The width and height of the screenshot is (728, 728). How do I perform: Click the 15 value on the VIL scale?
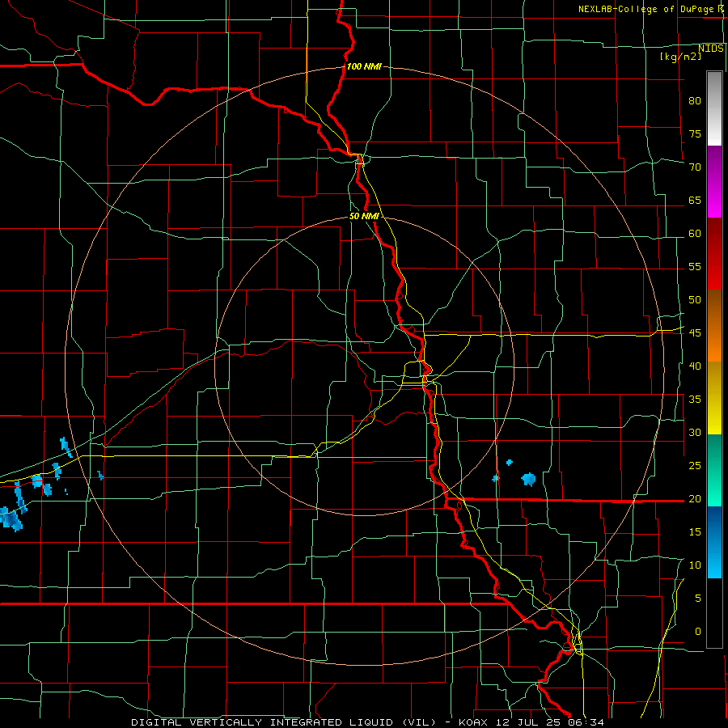[695, 531]
